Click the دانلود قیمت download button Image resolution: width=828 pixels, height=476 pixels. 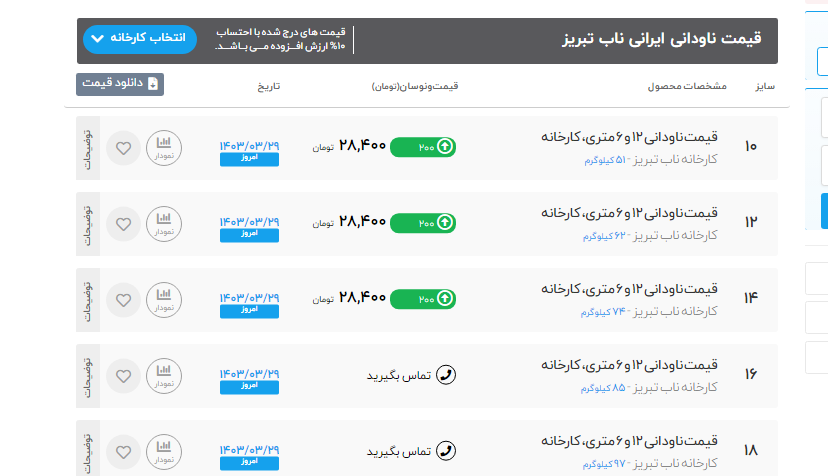pyautogui.click(x=120, y=85)
